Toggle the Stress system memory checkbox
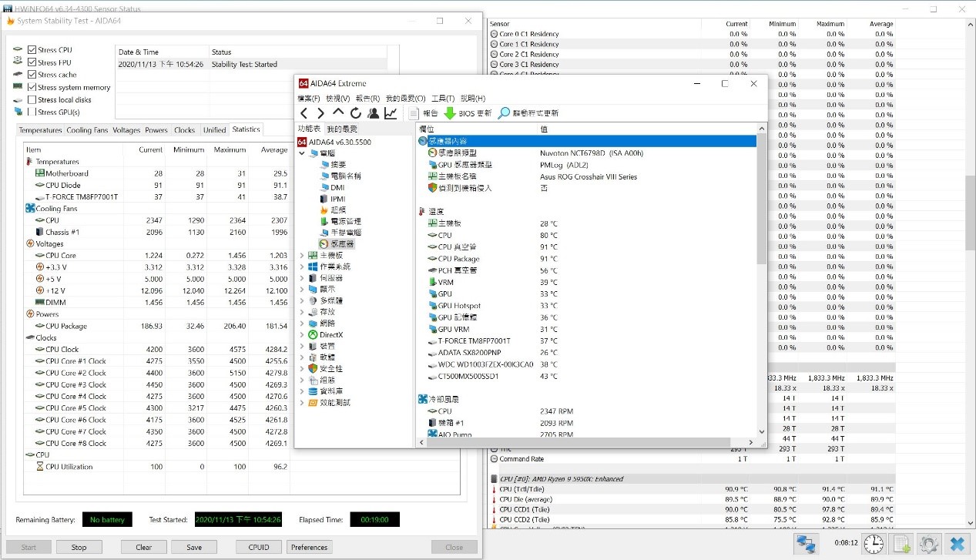The image size is (976, 560). pyautogui.click(x=32, y=87)
